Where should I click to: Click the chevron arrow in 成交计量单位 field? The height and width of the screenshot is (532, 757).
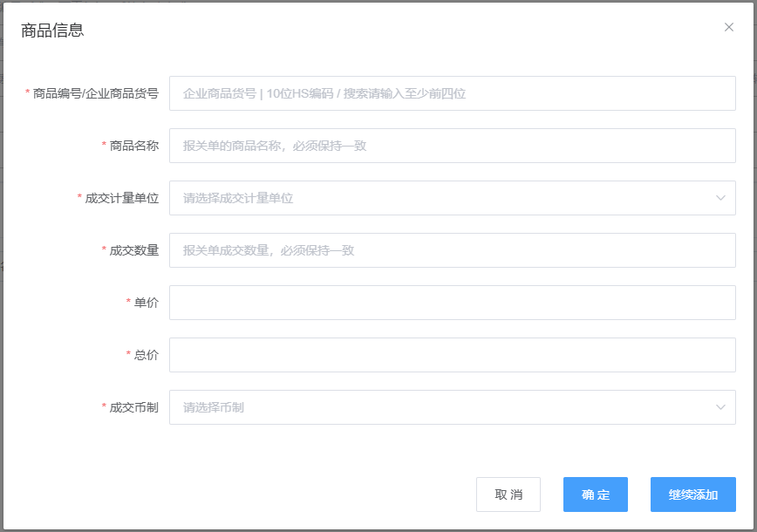(720, 198)
